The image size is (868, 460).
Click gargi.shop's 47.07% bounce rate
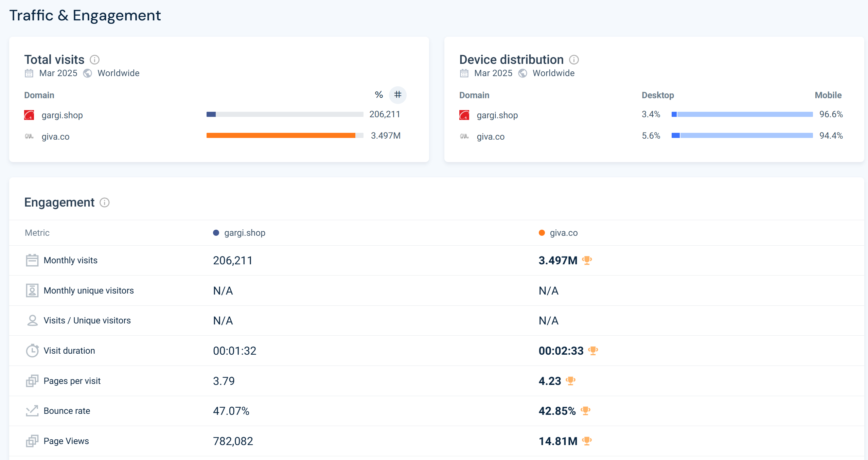(x=231, y=411)
